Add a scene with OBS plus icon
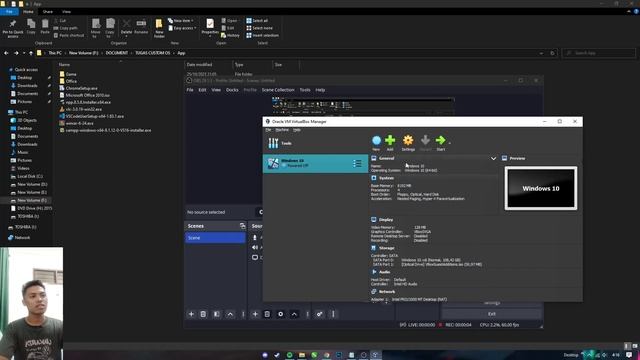 click(x=191, y=314)
